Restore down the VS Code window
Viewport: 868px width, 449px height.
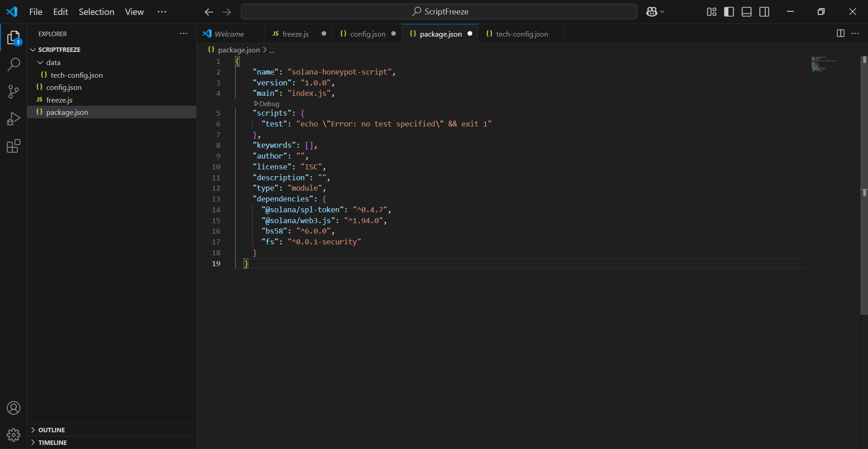(x=821, y=12)
